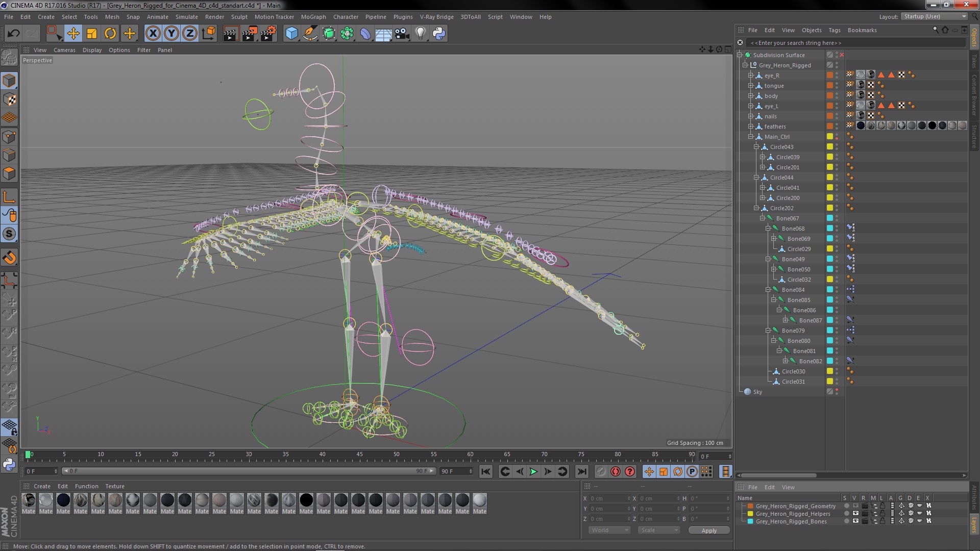Toggle Sky object visibility dots
Screen dimensions: 980x551
point(837,392)
